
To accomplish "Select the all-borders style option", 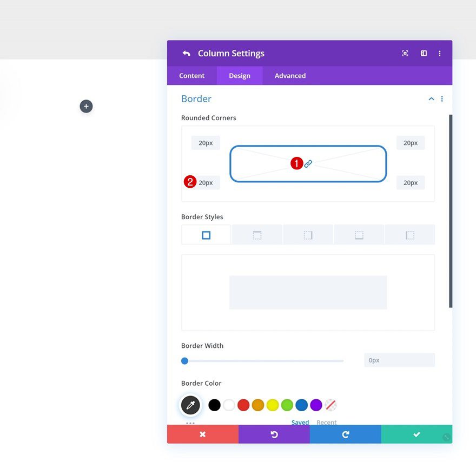I will (206, 234).
